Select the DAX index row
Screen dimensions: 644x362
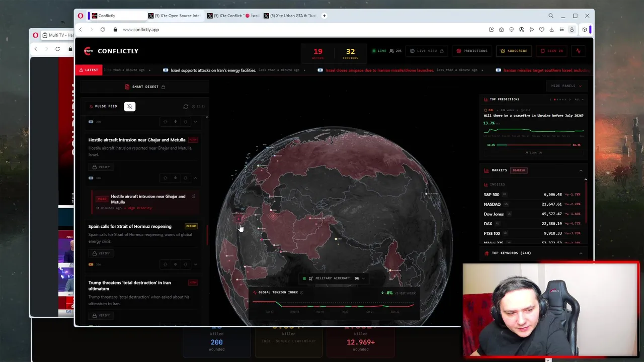(x=532, y=224)
